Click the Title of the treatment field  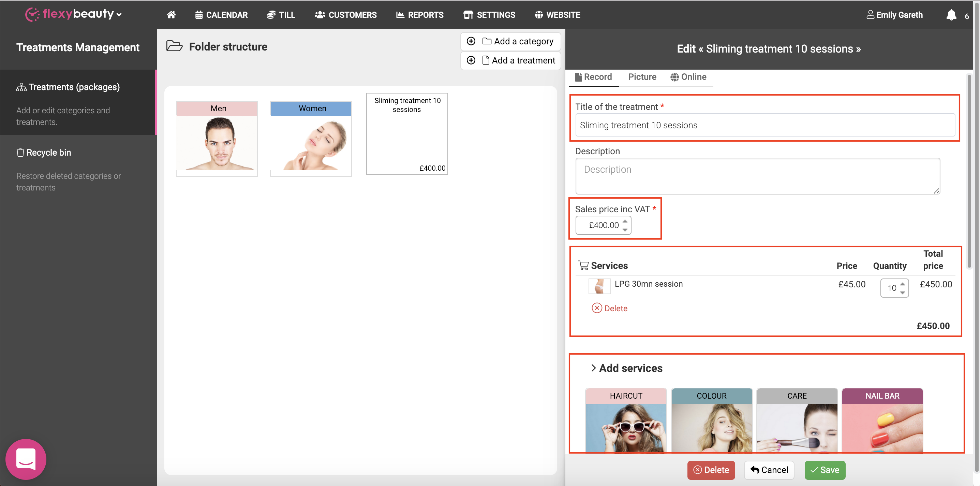tap(765, 125)
